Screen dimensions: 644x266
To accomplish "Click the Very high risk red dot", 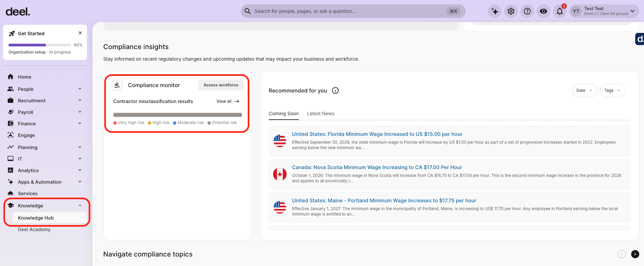I will (115, 123).
